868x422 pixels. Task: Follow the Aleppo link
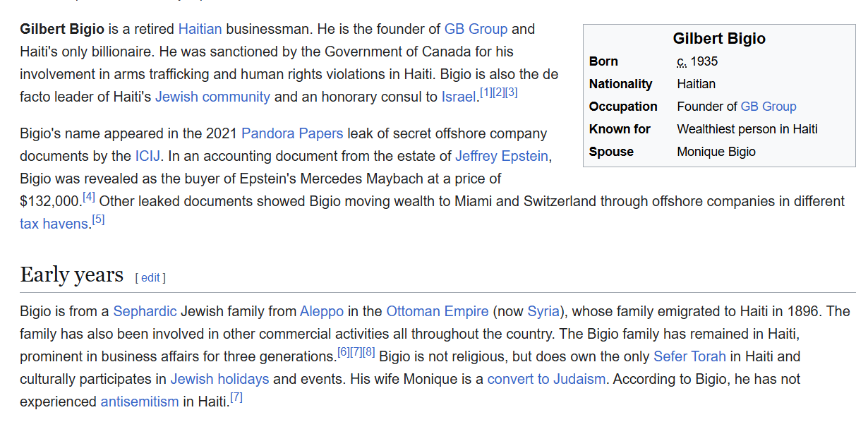(x=321, y=311)
